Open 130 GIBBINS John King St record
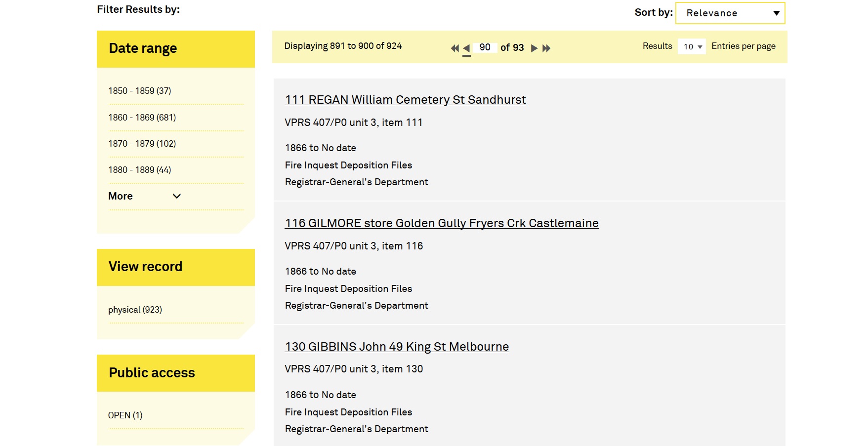The image size is (868, 446). (396, 347)
